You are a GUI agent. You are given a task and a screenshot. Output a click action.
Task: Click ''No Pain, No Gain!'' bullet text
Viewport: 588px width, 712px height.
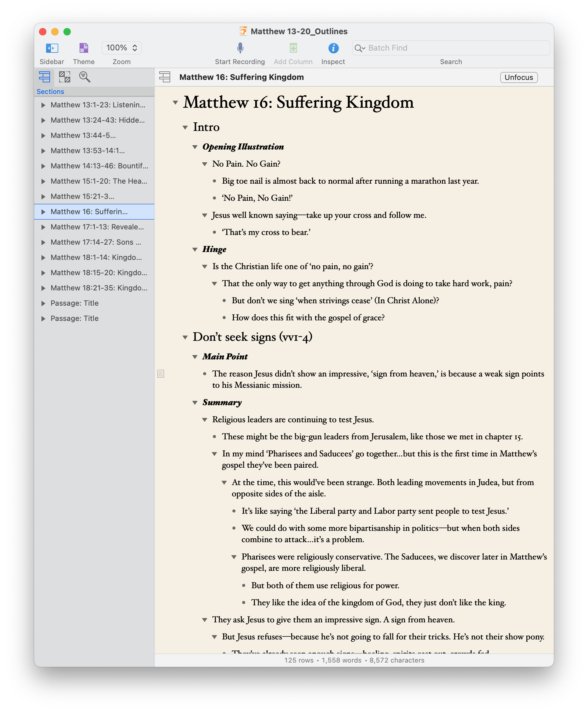pos(257,198)
